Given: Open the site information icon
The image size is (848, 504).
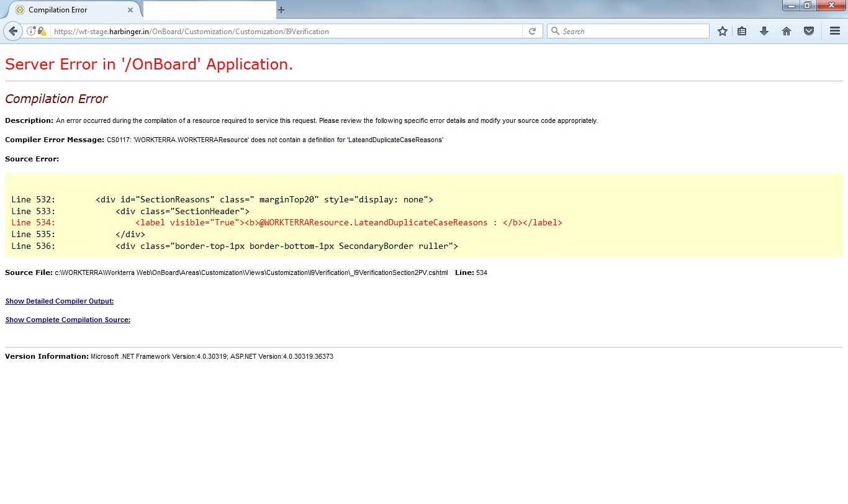Looking at the screenshot, I should click(x=30, y=31).
